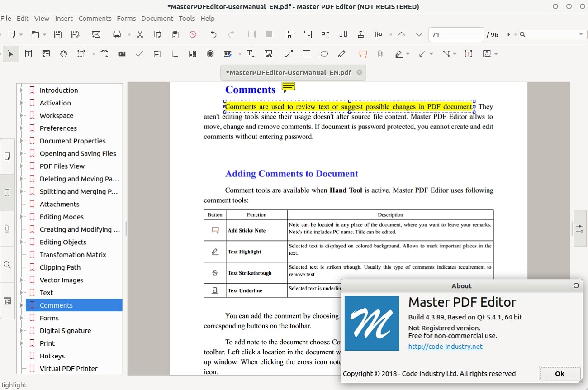Select the Text Highlight tool

[x=398, y=54]
